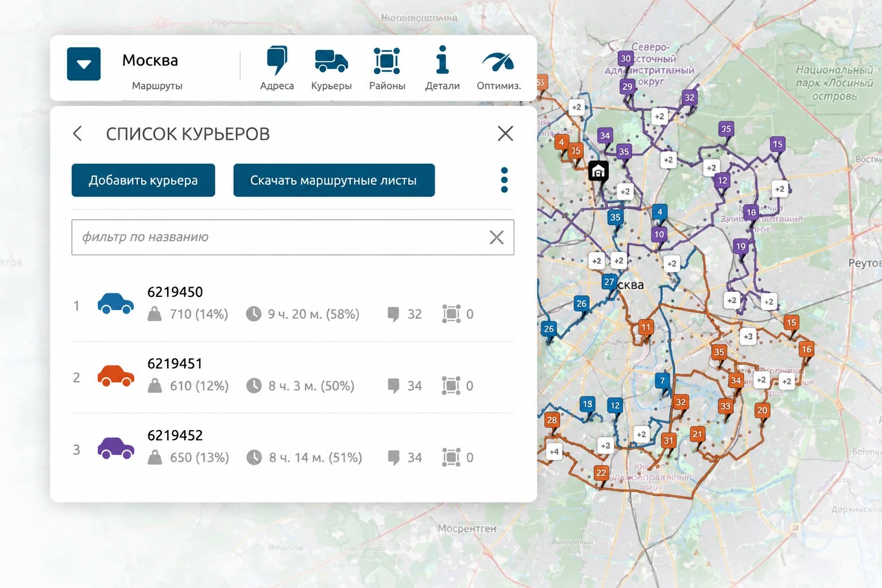Viewport: 882px width, 588px height.
Task: Open courier row 6219452
Action: tap(293, 449)
